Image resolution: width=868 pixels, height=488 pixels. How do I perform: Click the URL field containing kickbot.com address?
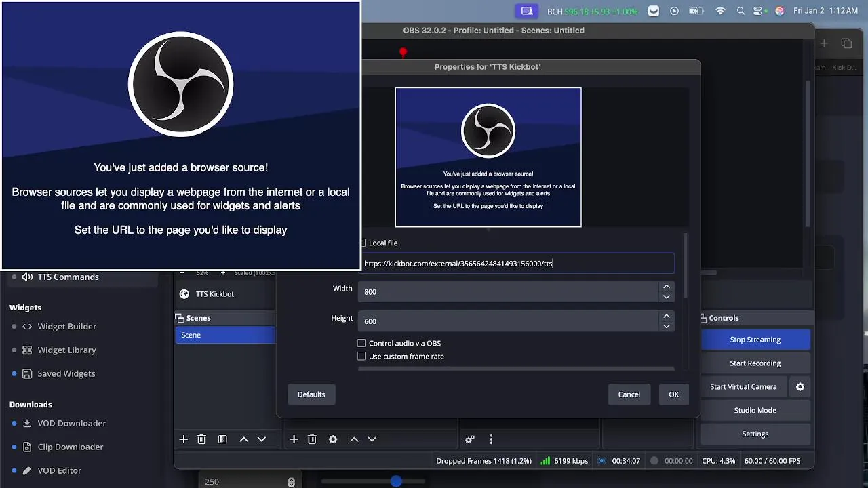tap(517, 264)
